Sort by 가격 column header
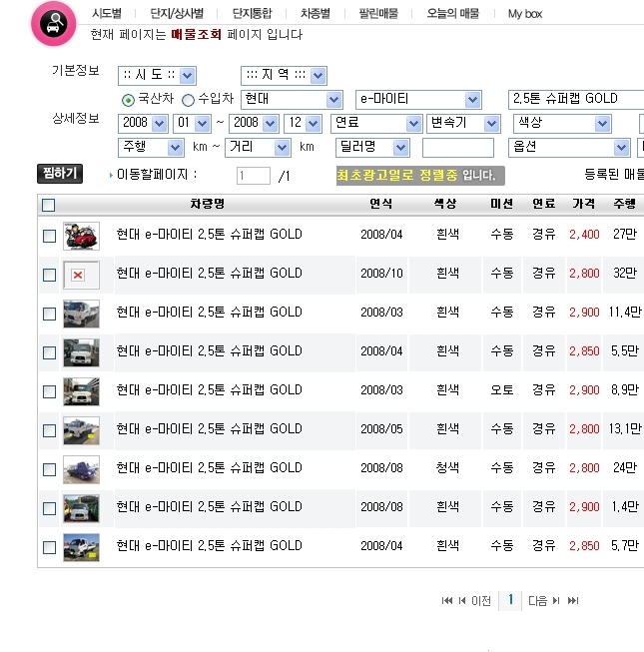Viewport: 644px width, 652px height. (584, 204)
